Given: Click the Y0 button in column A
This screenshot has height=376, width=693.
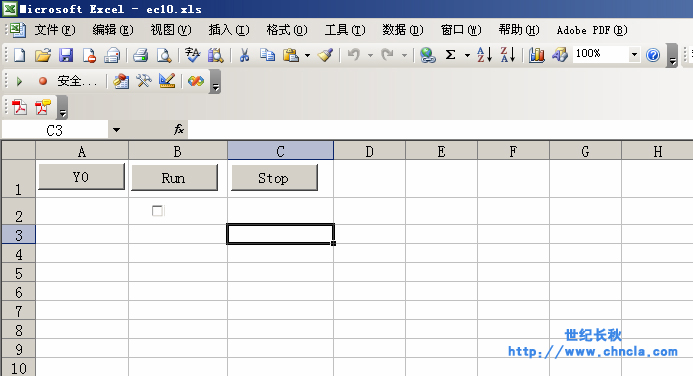Looking at the screenshot, I should coord(82,177).
